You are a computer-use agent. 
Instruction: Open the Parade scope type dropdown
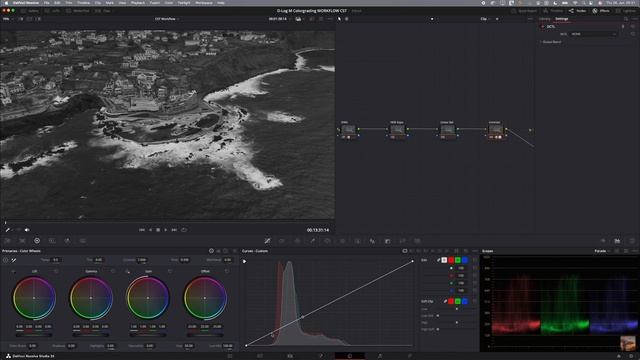click(x=602, y=251)
